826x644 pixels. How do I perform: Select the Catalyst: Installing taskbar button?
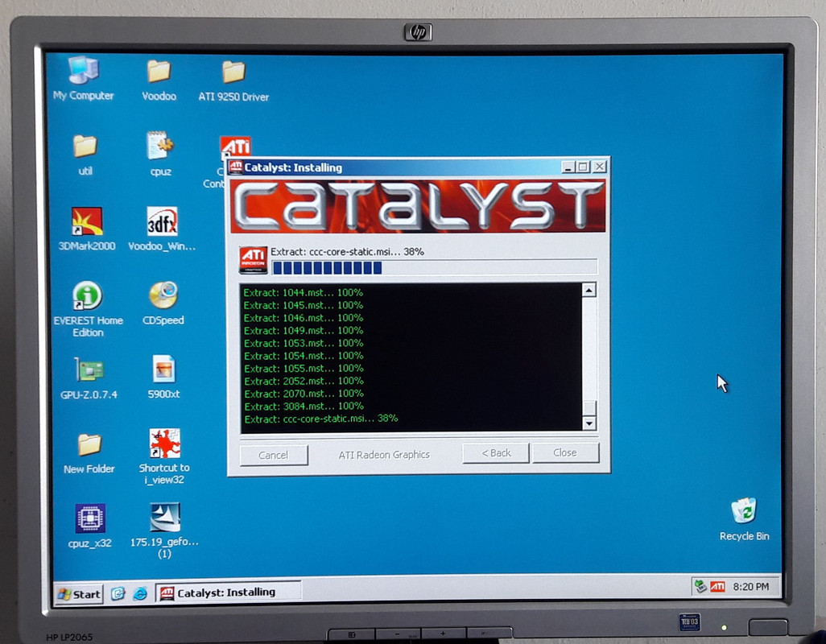(228, 592)
